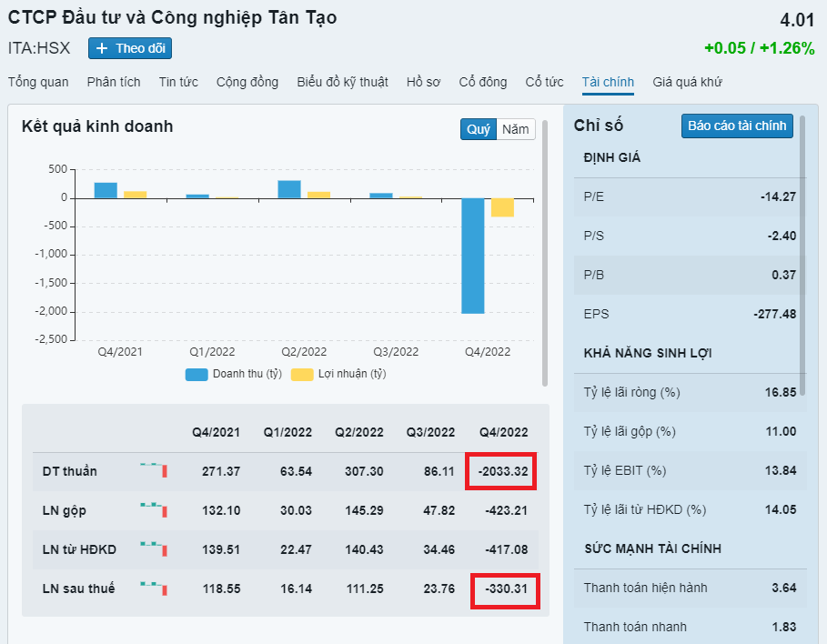The image size is (827, 644).
Task: Click the LN từ HĐKD row label
Action: [79, 549]
